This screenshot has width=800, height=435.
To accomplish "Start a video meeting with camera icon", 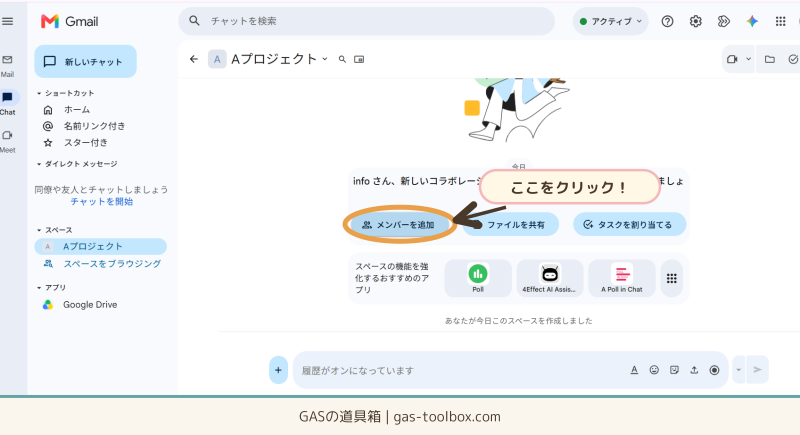I will tap(732, 59).
